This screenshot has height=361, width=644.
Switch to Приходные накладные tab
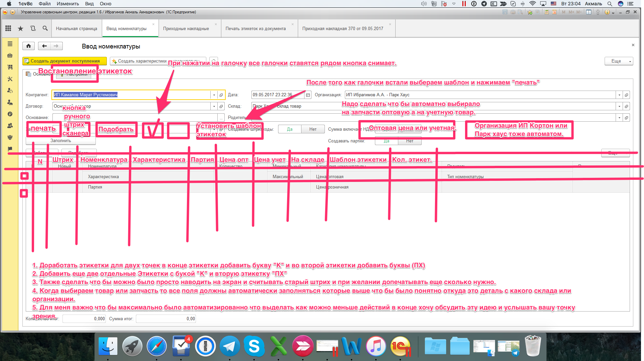click(186, 28)
